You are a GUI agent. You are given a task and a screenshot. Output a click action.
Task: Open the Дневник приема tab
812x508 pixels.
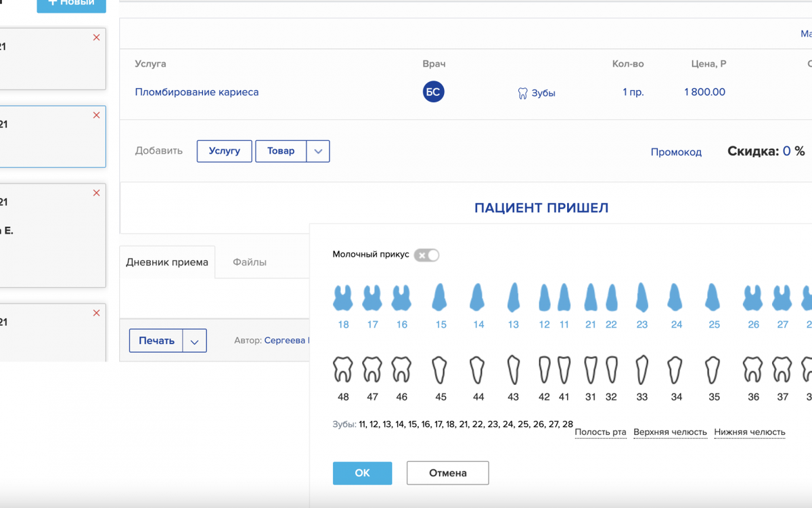click(166, 261)
